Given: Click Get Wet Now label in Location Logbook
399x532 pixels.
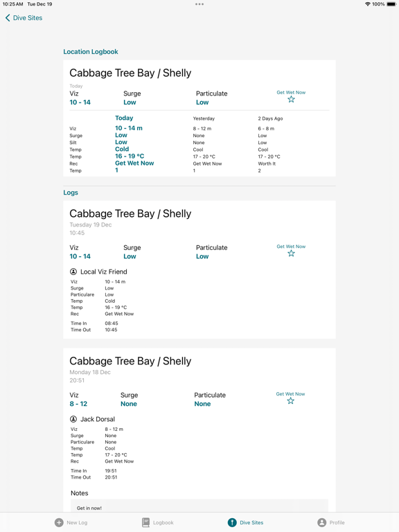Looking at the screenshot, I should tap(291, 92).
